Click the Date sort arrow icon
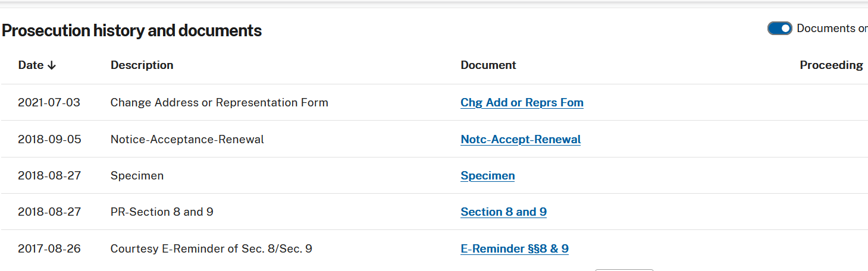 coord(52,65)
